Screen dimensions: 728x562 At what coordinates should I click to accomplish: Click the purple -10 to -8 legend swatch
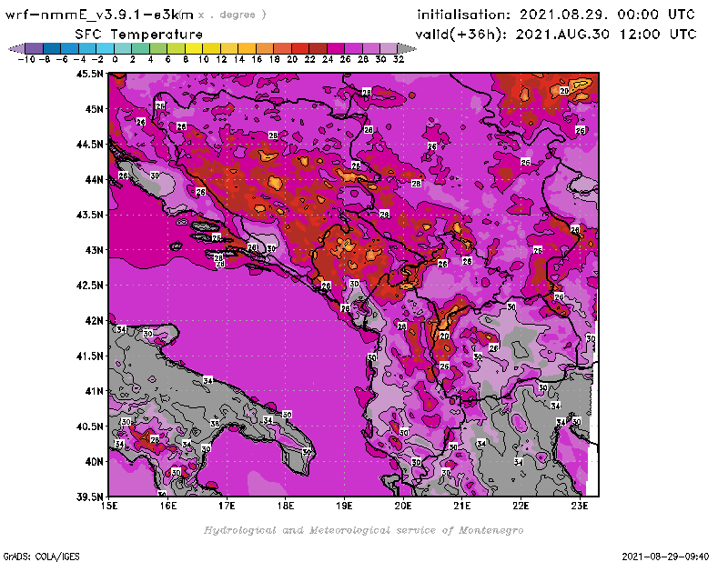tap(35, 49)
